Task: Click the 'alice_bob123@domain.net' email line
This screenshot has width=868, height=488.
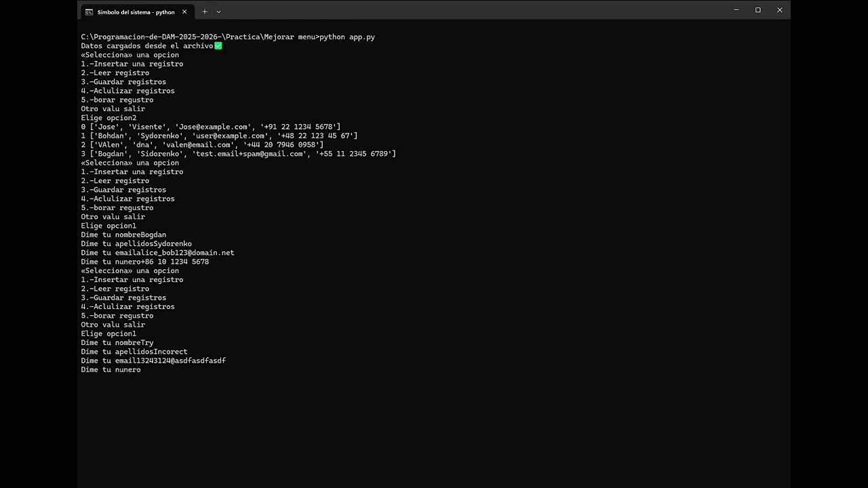Action: click(157, 253)
